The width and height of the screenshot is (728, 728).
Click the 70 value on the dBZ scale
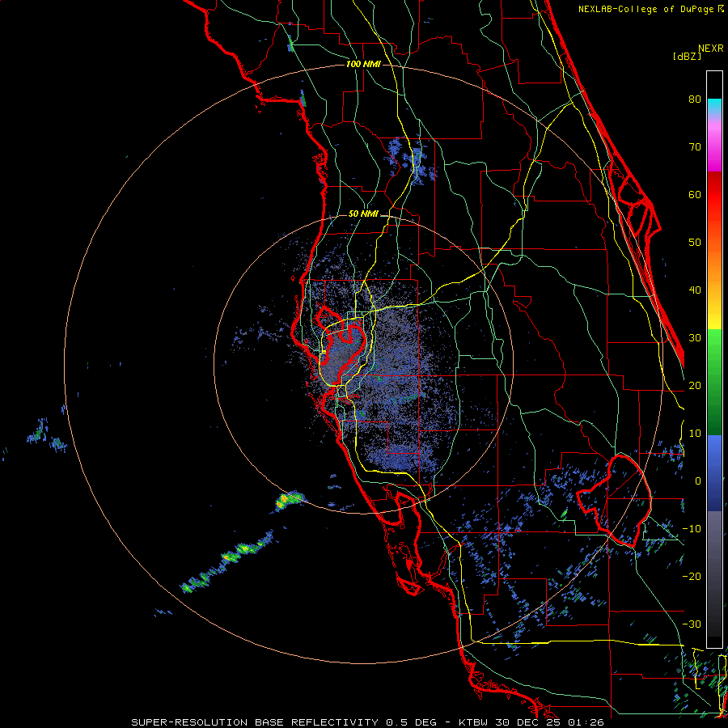pos(695,146)
